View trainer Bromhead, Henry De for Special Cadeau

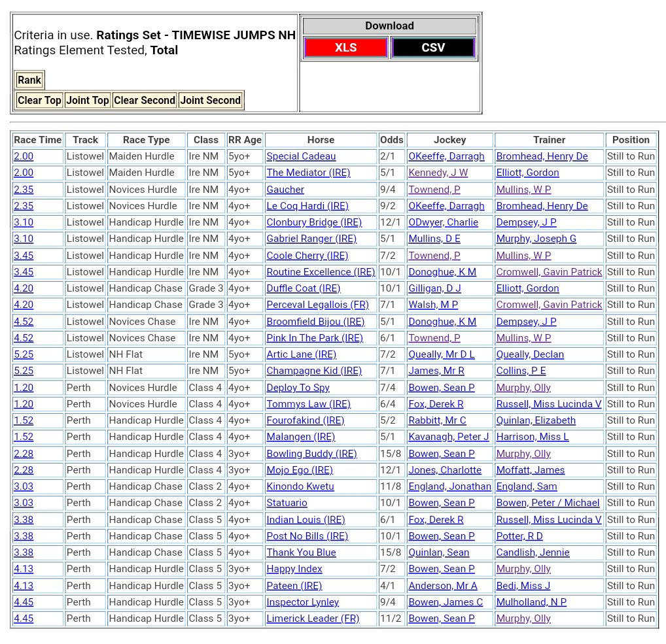tap(542, 156)
